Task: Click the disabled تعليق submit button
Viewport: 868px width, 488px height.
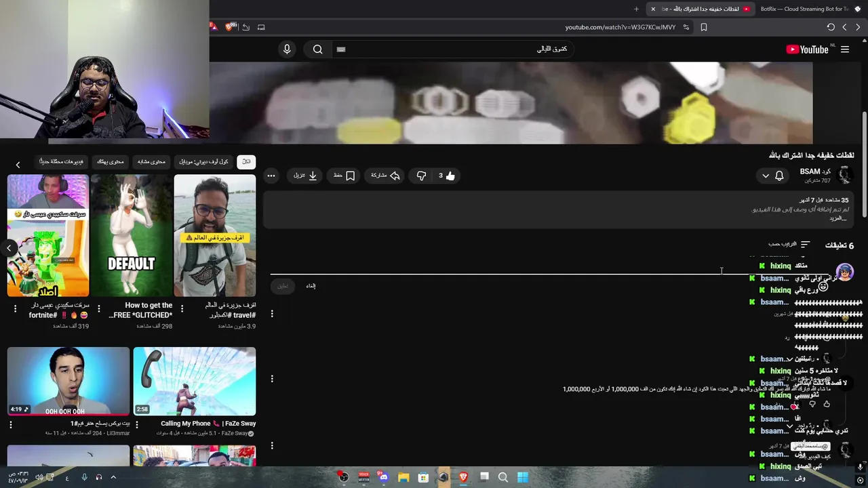Action: pos(283,286)
